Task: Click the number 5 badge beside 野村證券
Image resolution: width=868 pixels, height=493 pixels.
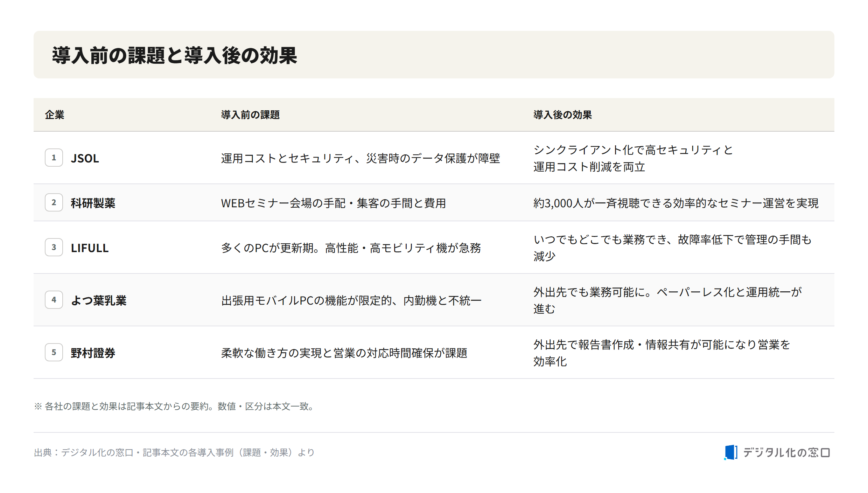Action: (54, 352)
